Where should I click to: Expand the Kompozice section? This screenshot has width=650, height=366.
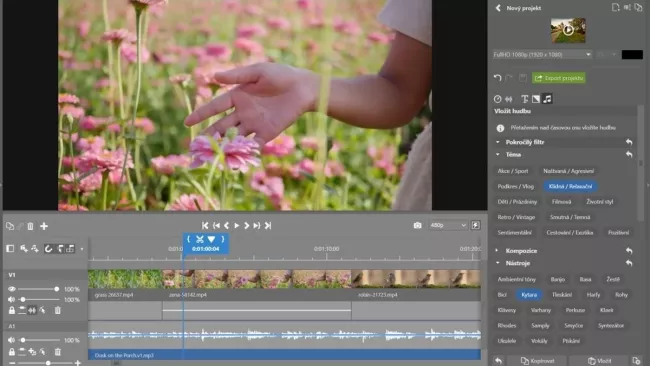coord(497,251)
